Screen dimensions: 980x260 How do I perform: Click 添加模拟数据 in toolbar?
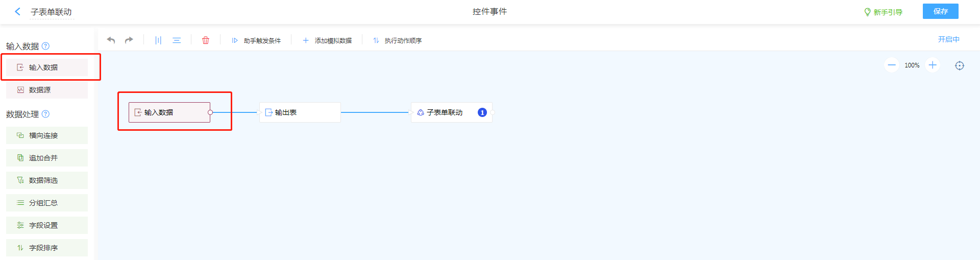(327, 40)
